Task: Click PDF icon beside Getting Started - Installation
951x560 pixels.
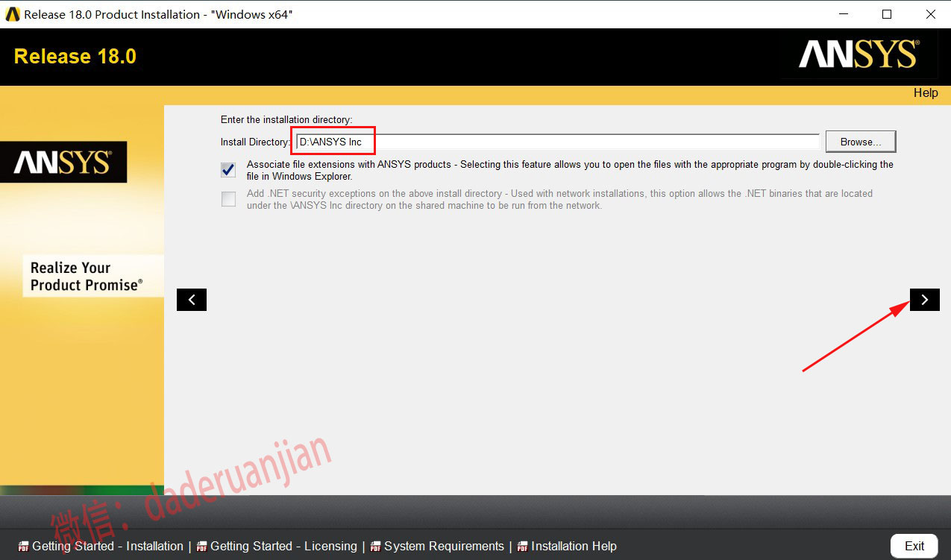Action: click(23, 547)
